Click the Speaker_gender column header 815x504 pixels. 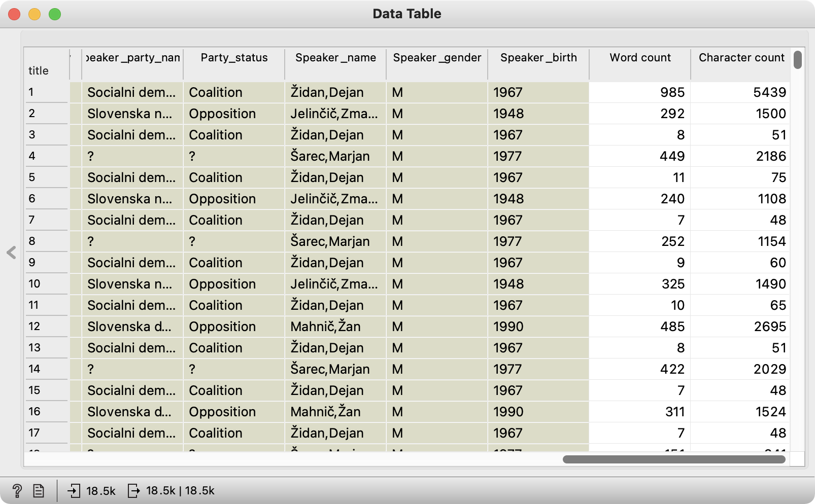[437, 58]
